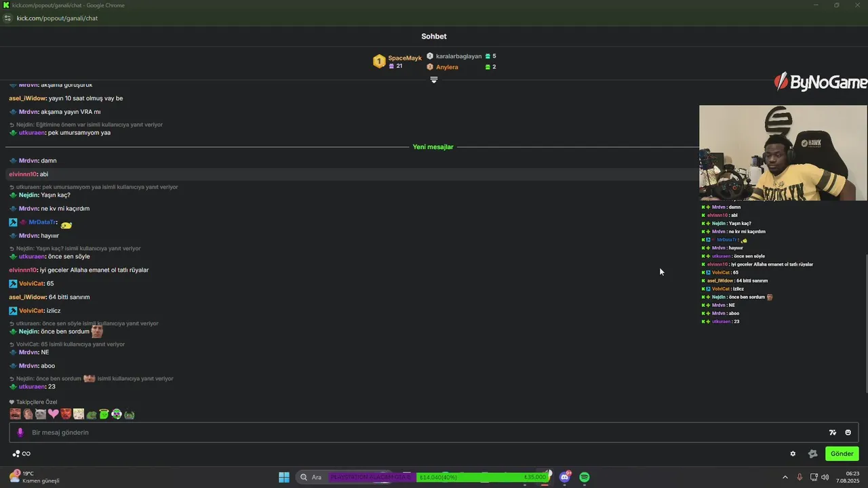Viewport: 868px width, 488px height.
Task: Click the chat vertical scrollbar
Action: pos(866,323)
